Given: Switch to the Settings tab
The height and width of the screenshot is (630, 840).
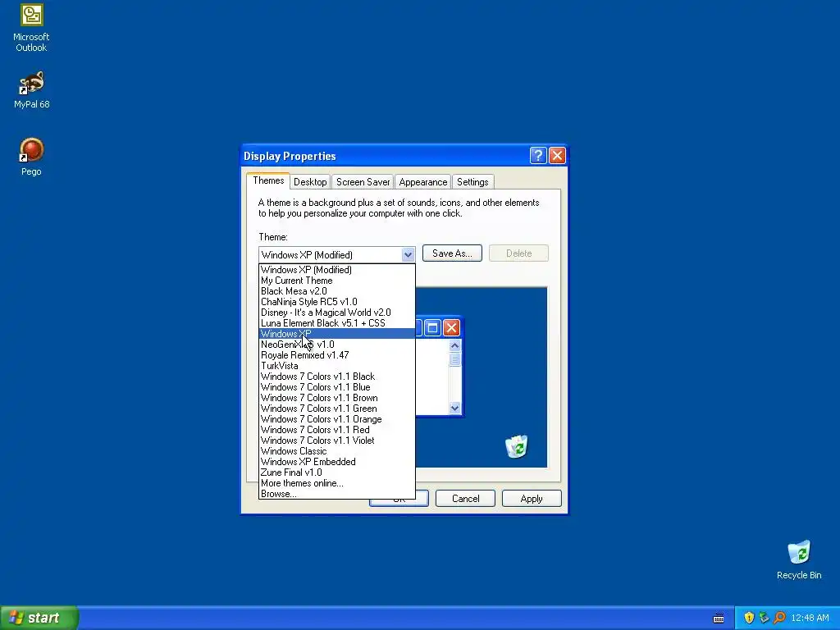Looking at the screenshot, I should click(472, 182).
